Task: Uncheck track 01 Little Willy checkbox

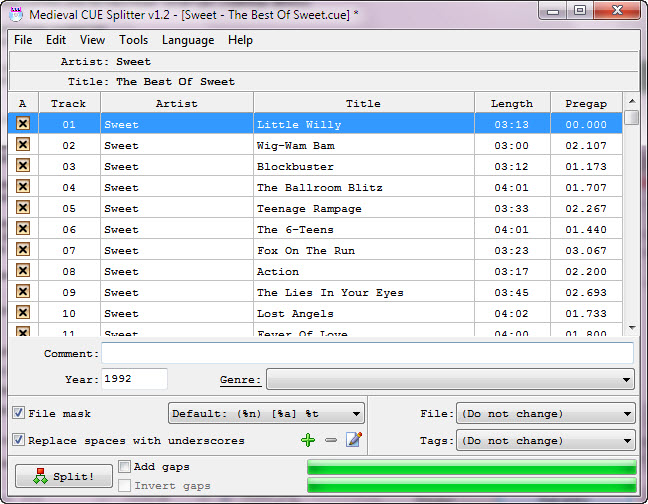Action: pos(23,124)
